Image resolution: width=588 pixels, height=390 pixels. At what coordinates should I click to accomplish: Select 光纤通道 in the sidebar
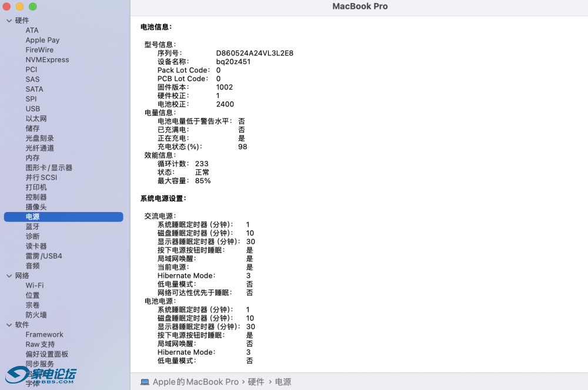pyautogui.click(x=40, y=148)
